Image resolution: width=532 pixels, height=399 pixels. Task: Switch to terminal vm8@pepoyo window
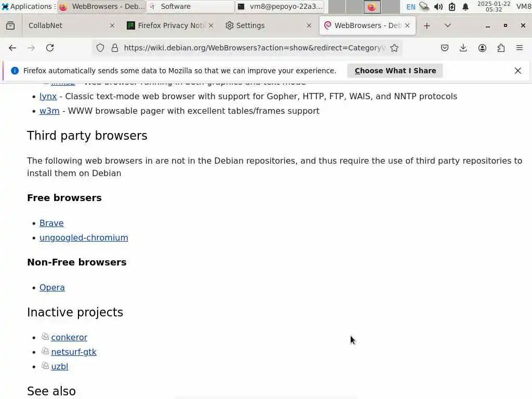click(280, 6)
